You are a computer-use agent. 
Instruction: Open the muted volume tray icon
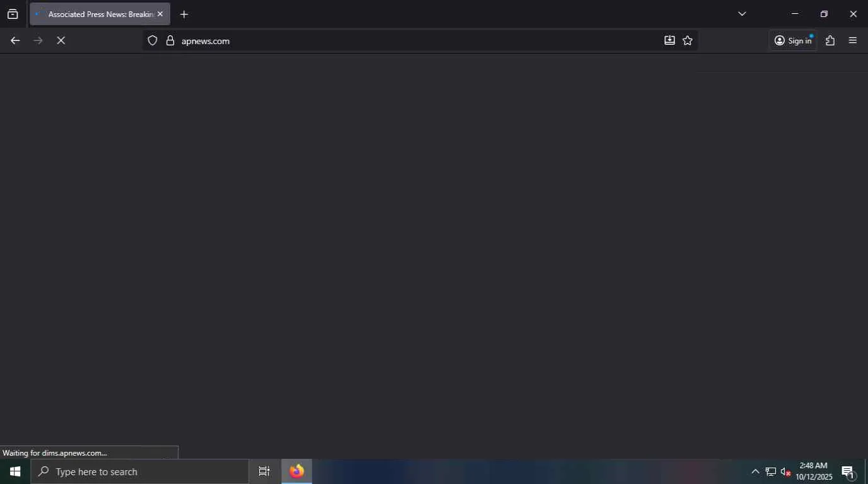click(786, 471)
